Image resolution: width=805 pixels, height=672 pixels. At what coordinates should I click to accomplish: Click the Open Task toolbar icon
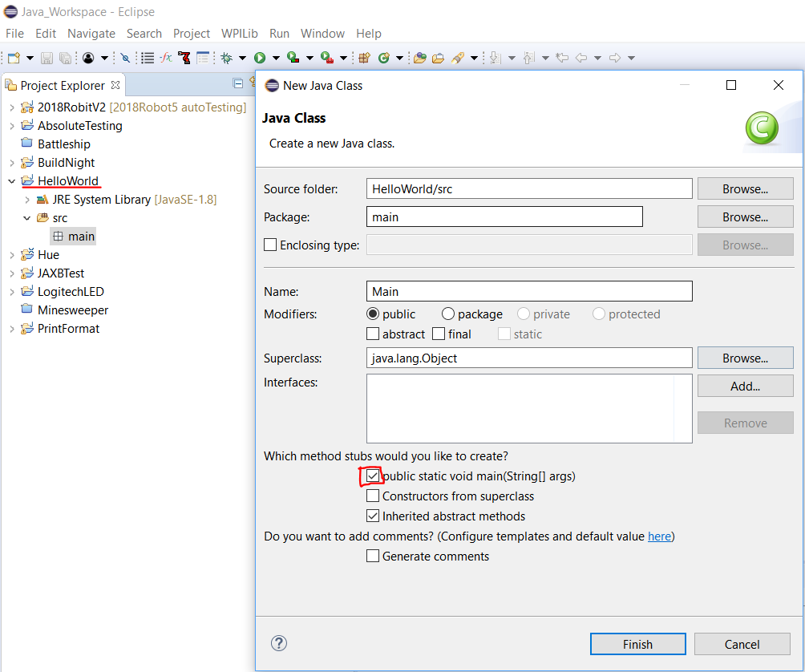click(x=438, y=58)
